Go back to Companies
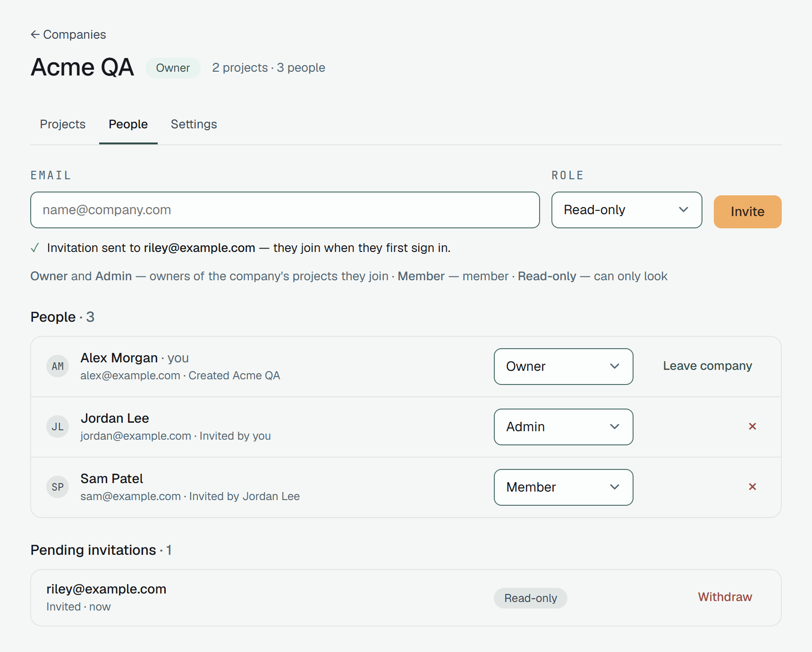812x652 pixels. pos(68,34)
